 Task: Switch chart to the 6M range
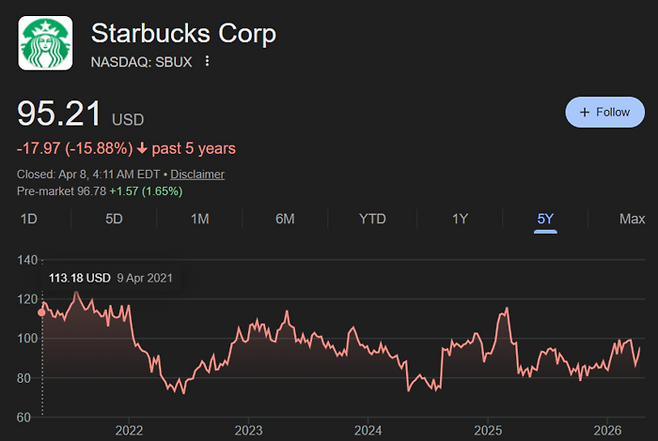(285, 219)
